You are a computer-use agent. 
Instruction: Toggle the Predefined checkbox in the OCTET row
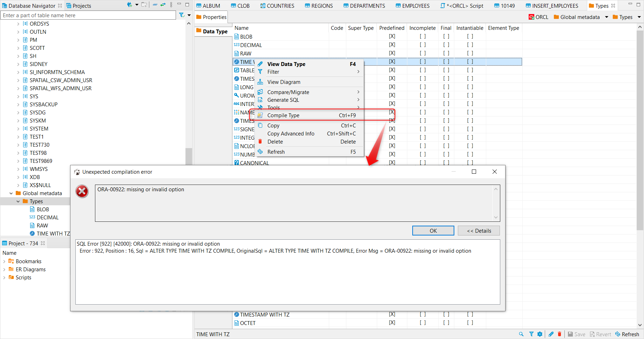[x=392, y=323]
